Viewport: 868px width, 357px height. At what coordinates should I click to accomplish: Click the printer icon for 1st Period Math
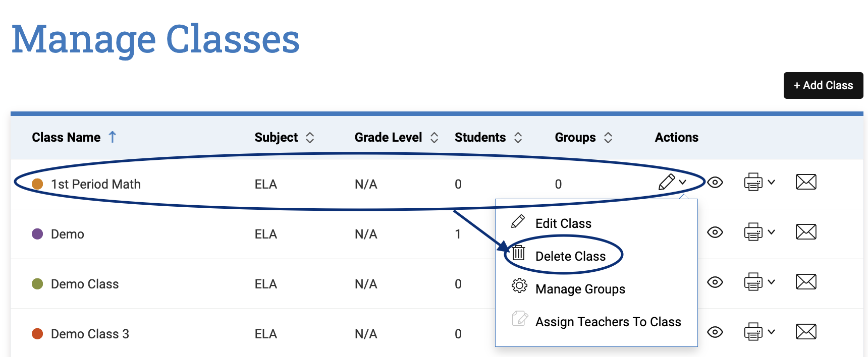pyautogui.click(x=753, y=182)
